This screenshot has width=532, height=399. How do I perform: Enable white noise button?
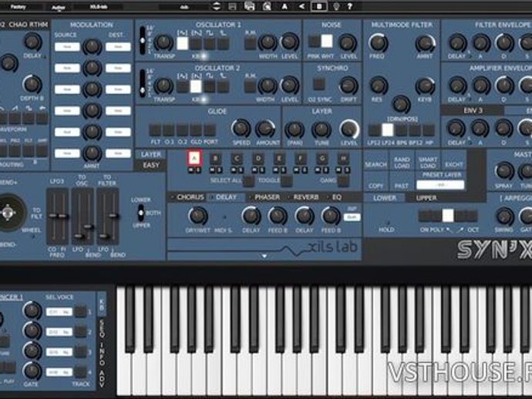click(x=327, y=42)
